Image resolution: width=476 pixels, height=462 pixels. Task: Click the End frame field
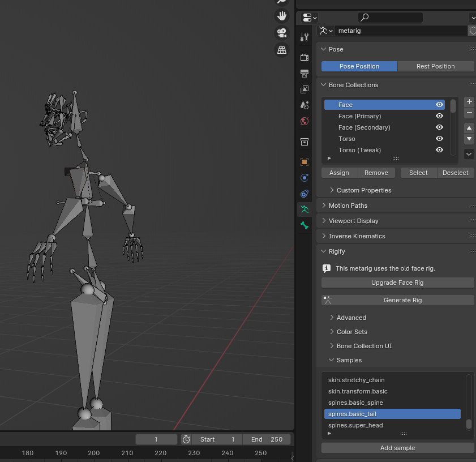[x=267, y=439]
